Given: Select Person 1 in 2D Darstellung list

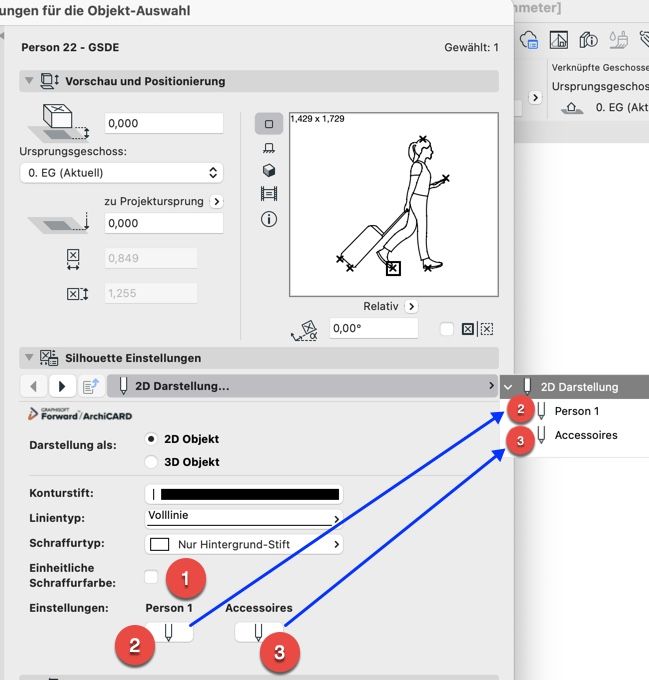Looking at the screenshot, I should pyautogui.click(x=577, y=411).
